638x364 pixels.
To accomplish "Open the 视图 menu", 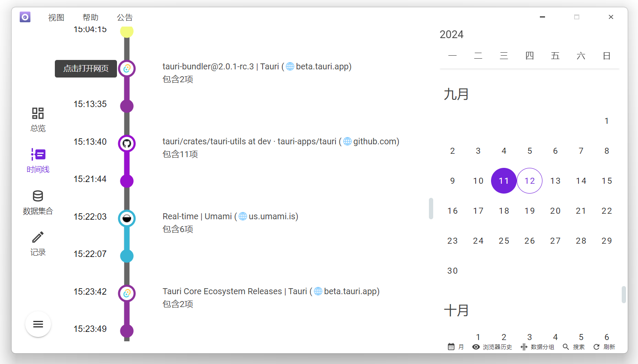I will [x=56, y=18].
